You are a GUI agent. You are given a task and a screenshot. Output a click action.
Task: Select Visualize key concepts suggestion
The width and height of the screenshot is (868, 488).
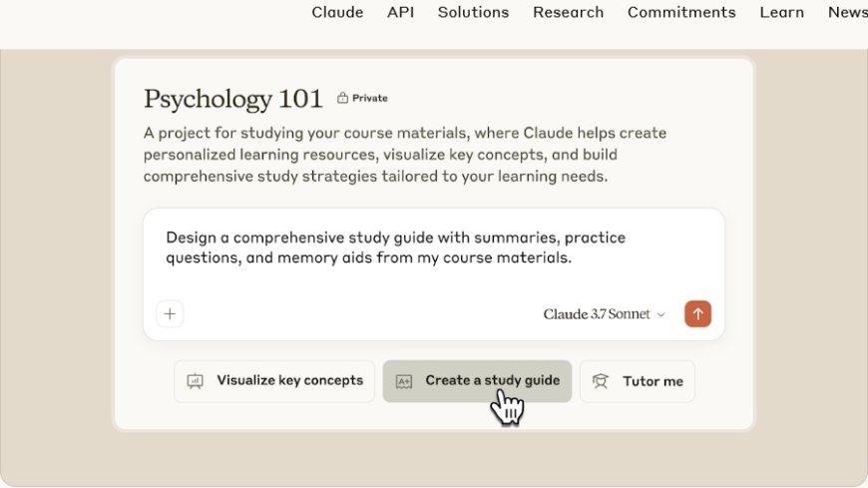pos(274,381)
